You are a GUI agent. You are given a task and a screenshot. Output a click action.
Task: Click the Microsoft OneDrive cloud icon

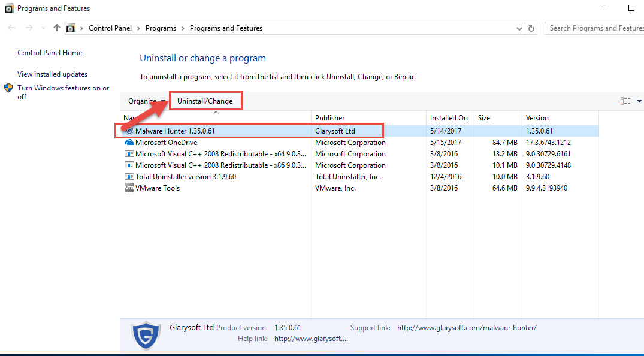pos(129,143)
